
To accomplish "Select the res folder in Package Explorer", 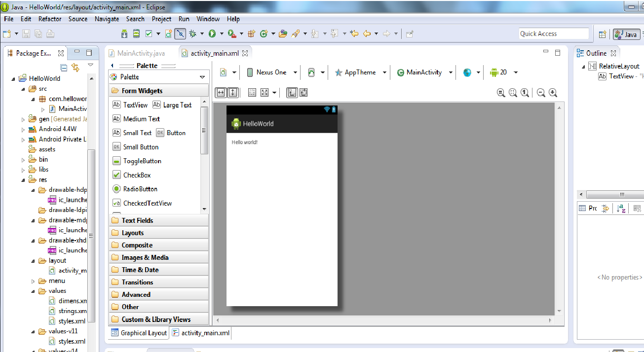I will tap(43, 179).
